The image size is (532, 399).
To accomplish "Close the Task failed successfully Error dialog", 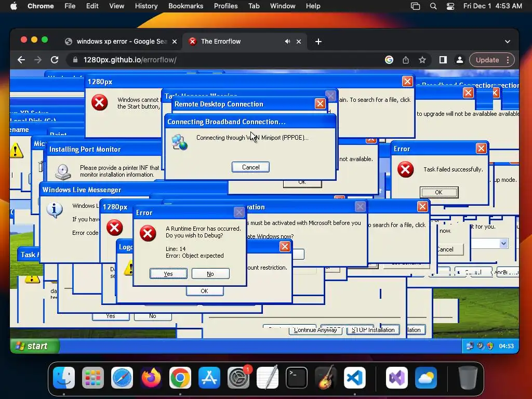I will pos(481,148).
